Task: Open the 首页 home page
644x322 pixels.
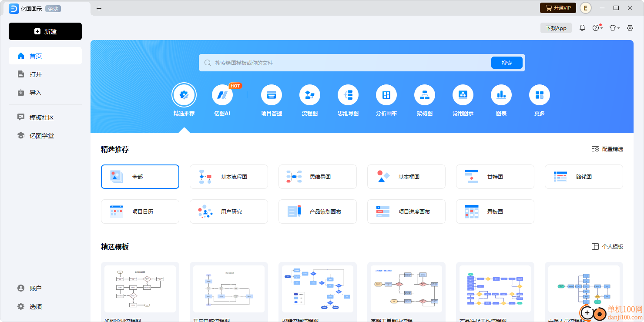Action: click(x=45, y=56)
